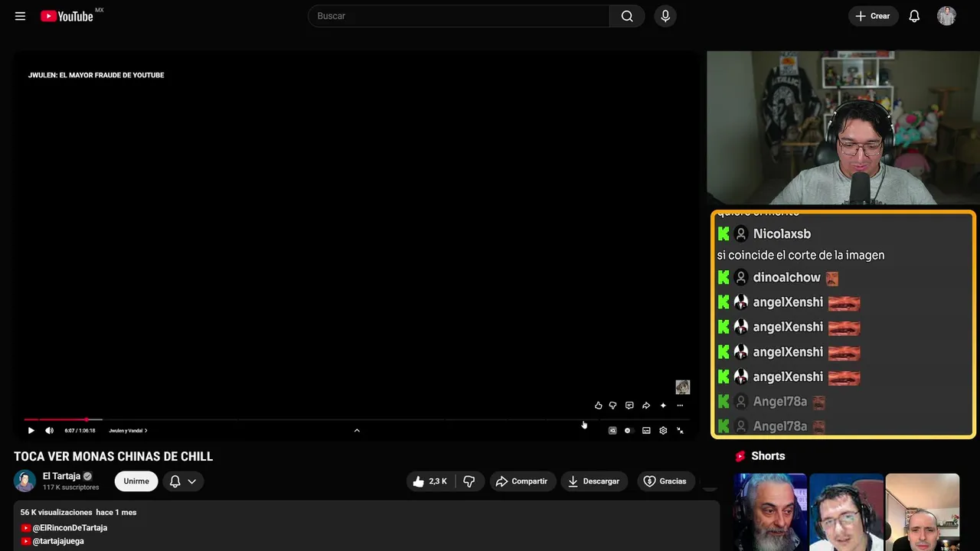Like the video with 2,3 K button
The width and height of the screenshot is (980, 551).
point(430,481)
